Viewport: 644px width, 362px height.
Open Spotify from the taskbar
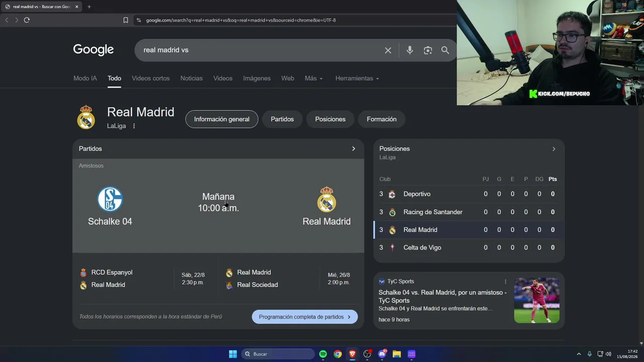point(323,354)
